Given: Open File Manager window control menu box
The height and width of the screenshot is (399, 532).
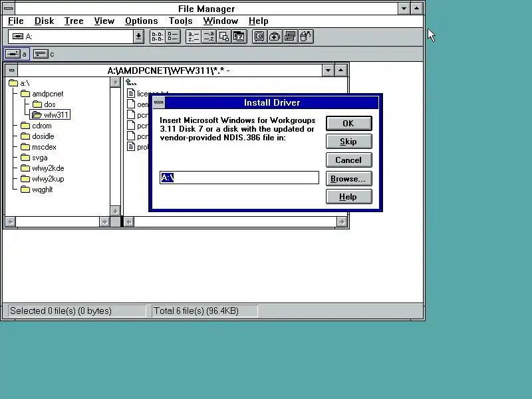Looking at the screenshot, I should click(x=9, y=8).
